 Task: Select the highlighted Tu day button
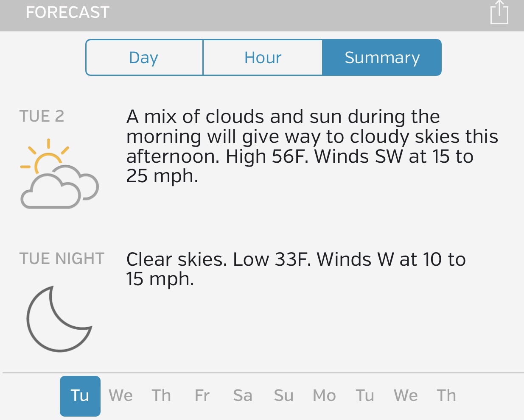[80, 396]
